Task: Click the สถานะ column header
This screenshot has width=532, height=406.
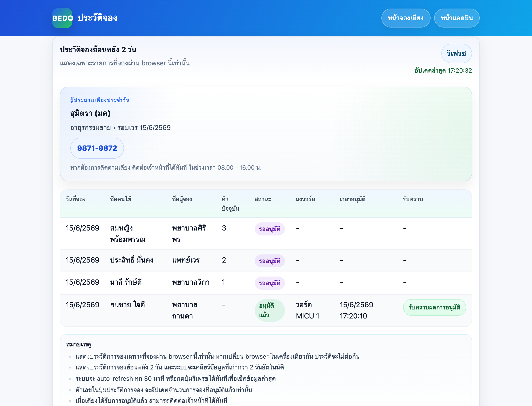Action: [263, 199]
